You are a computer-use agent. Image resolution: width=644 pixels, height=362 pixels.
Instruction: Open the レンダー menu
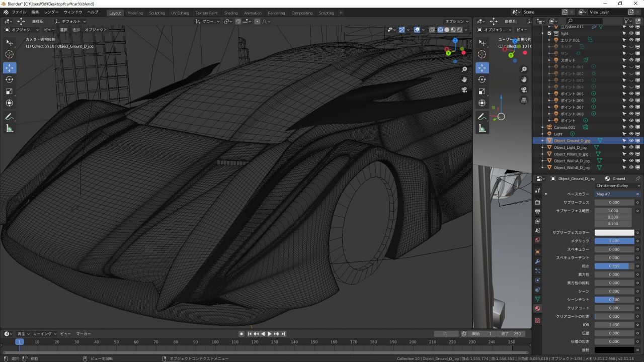pyautogui.click(x=51, y=13)
